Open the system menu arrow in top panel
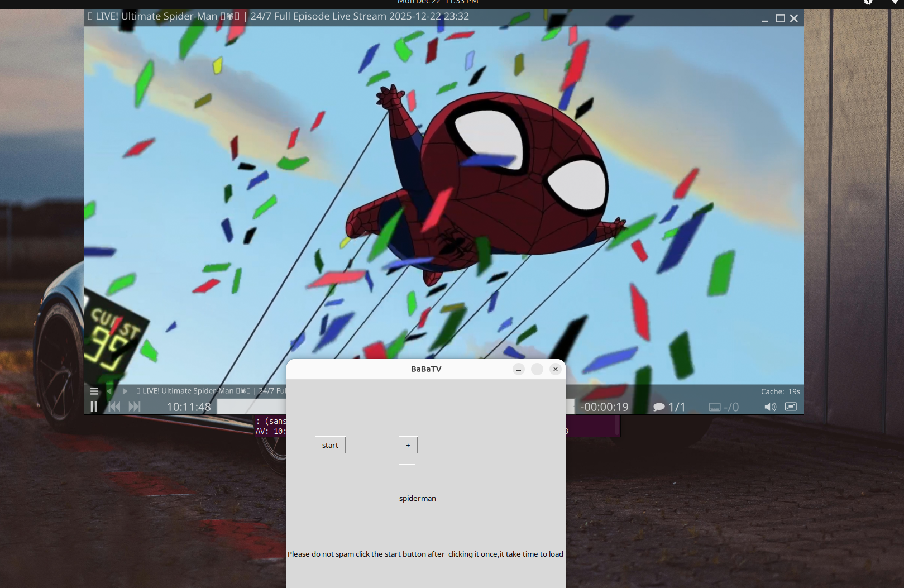 point(895,2)
